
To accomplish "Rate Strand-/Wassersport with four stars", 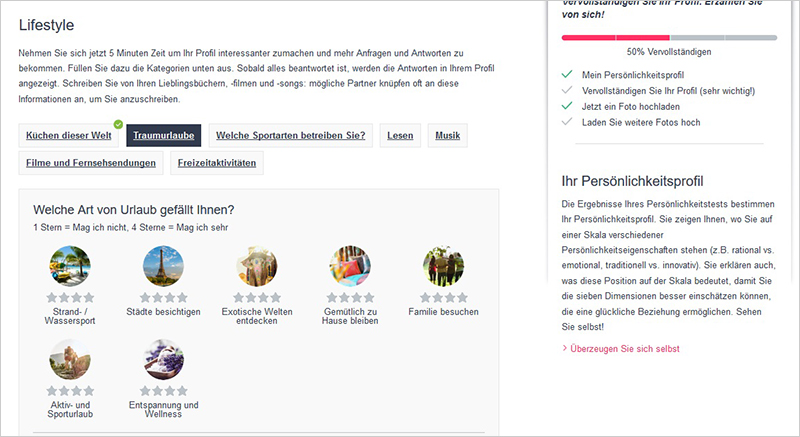I will [x=89, y=297].
